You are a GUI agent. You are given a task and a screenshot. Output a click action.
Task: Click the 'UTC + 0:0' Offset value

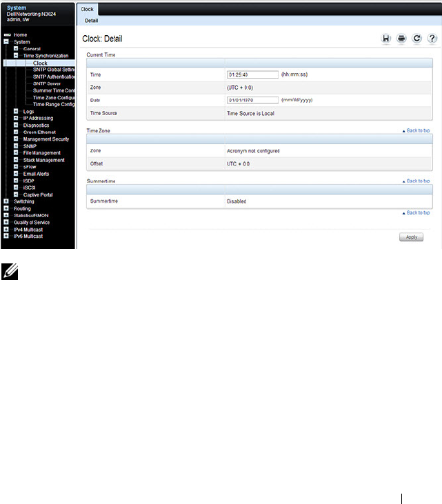238,163
